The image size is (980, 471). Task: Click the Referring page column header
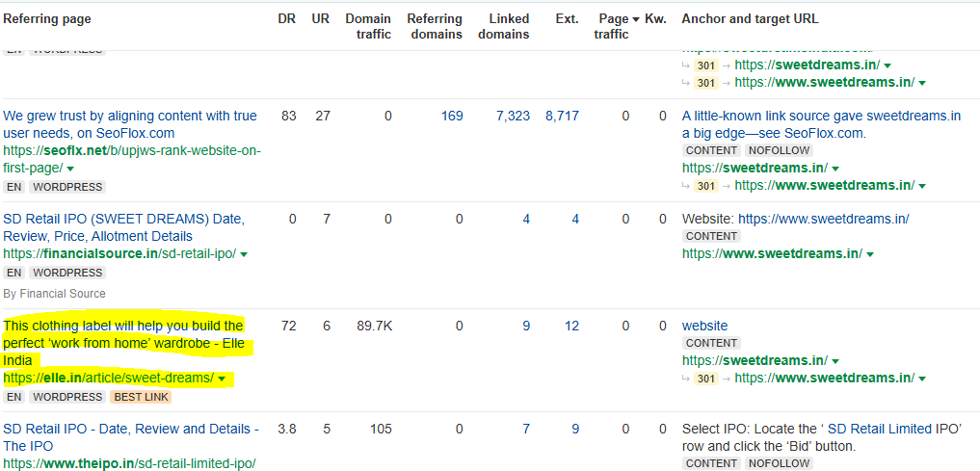(x=47, y=18)
